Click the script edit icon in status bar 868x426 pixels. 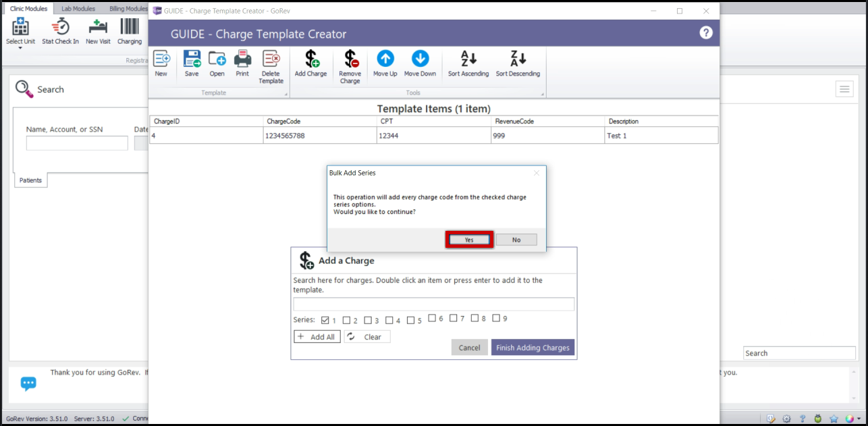(x=771, y=419)
